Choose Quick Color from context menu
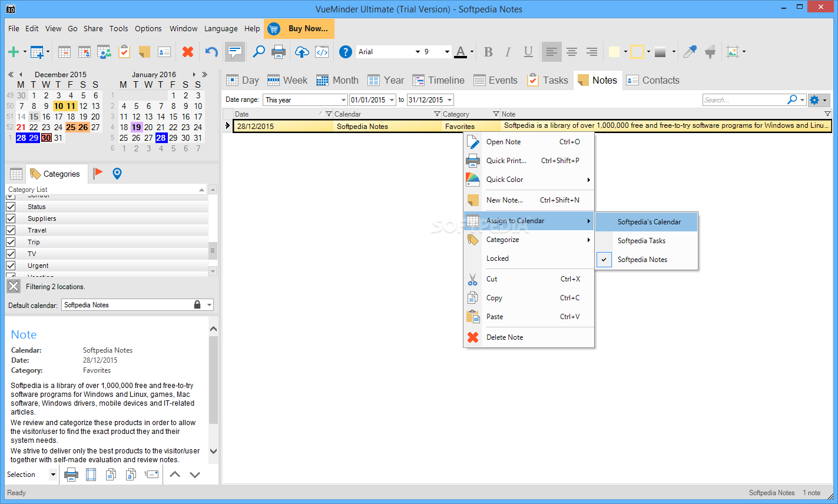Screen dimensions: 838x504 tap(529, 180)
